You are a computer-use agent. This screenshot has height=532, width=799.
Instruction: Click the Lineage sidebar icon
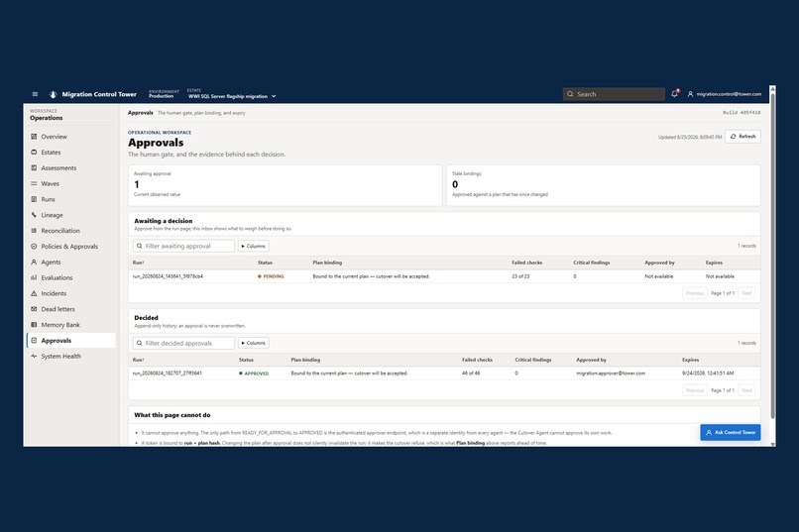pyautogui.click(x=34, y=215)
